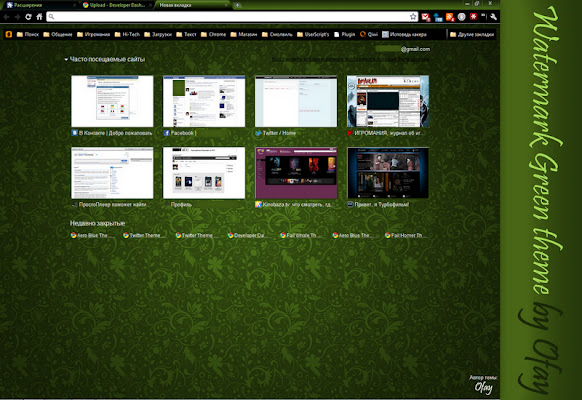Open the Gmail checker extension icon

(426, 17)
